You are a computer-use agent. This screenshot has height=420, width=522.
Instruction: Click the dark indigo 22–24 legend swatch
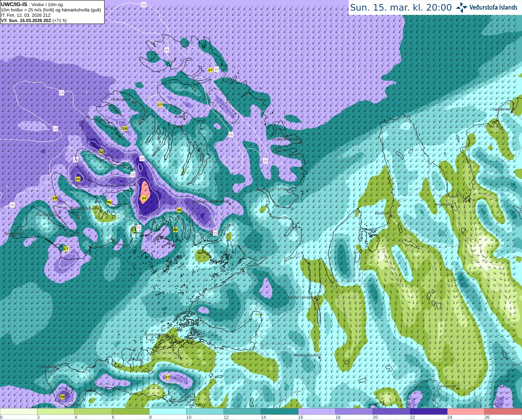click(x=429, y=411)
